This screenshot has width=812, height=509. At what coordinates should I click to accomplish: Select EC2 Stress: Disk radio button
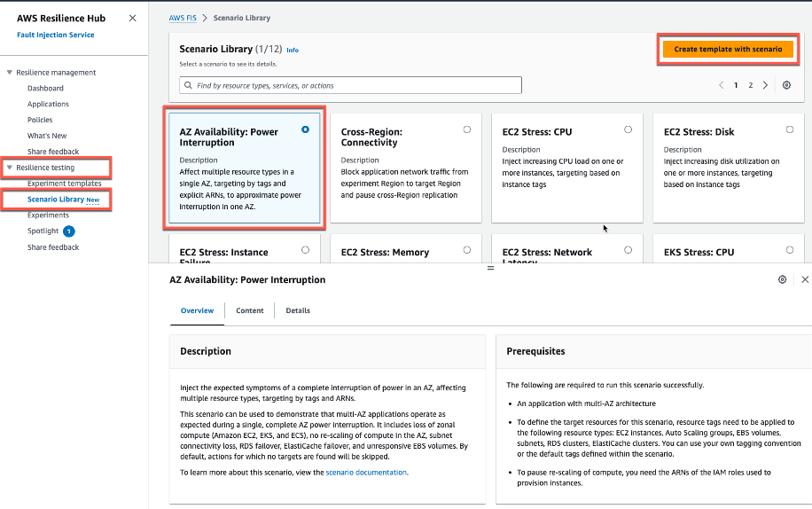coord(790,129)
